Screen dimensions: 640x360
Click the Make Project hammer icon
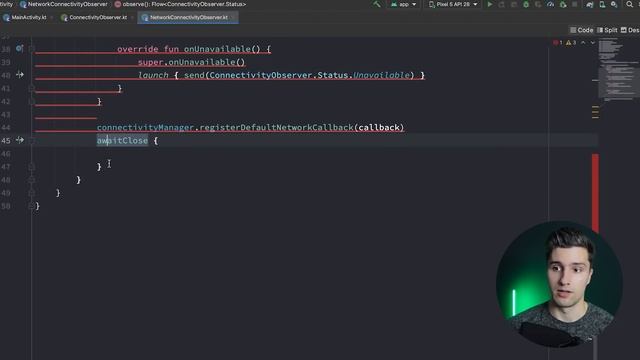coord(377,4)
